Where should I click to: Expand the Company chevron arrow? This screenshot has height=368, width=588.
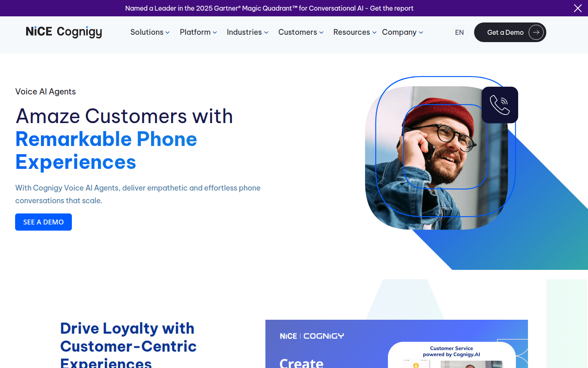click(x=421, y=32)
